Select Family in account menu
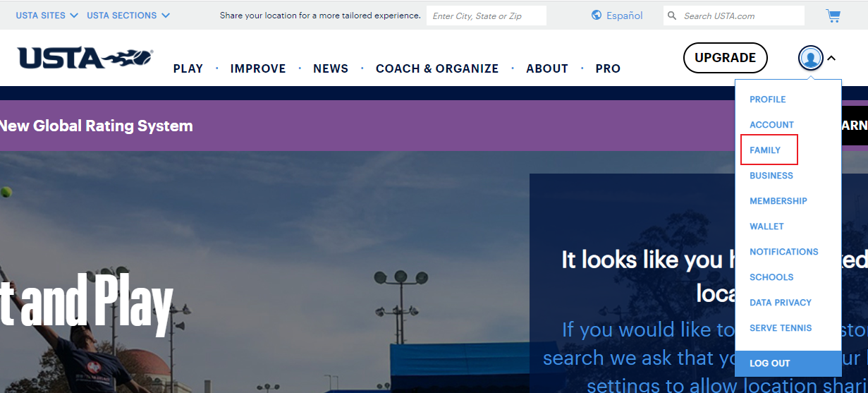Screen dimensions: 868x393 [765, 150]
